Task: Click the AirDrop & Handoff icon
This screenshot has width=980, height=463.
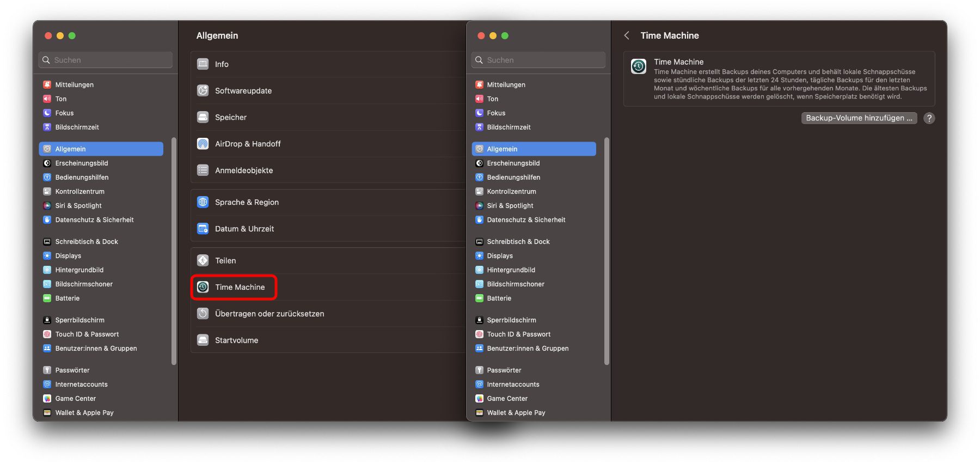Action: [x=203, y=144]
